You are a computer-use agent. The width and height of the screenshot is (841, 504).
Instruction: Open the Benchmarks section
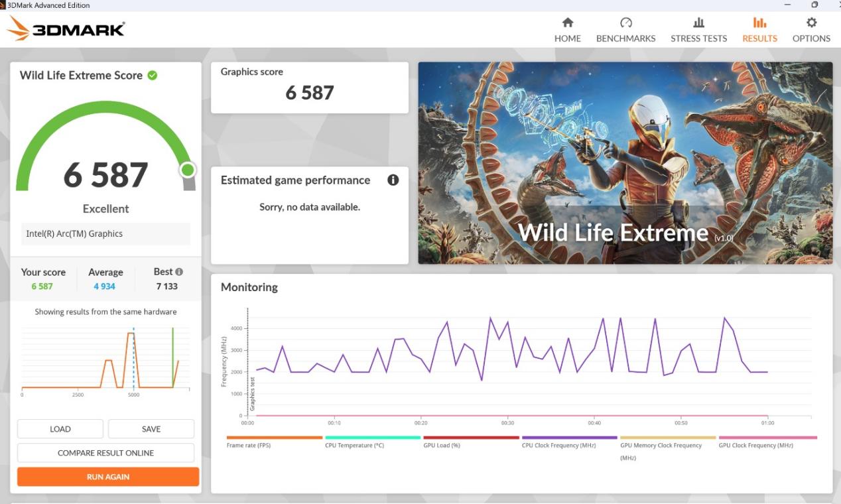(625, 30)
